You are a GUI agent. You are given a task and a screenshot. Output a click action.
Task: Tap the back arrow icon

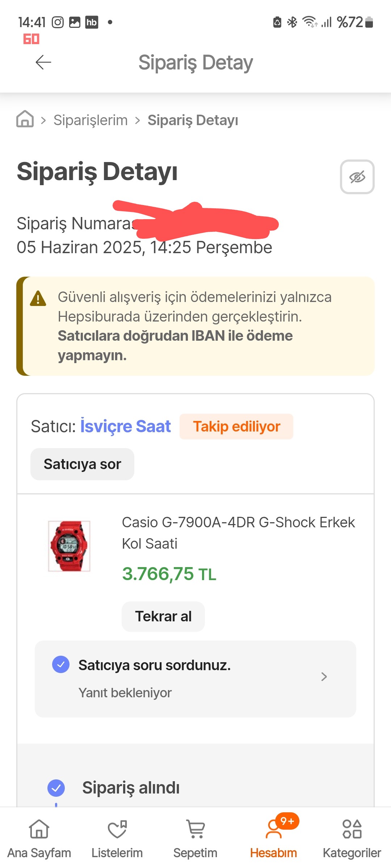click(x=43, y=62)
